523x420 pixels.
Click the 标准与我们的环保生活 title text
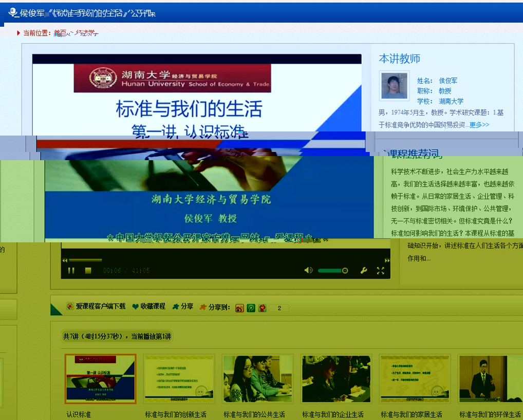click(x=490, y=414)
